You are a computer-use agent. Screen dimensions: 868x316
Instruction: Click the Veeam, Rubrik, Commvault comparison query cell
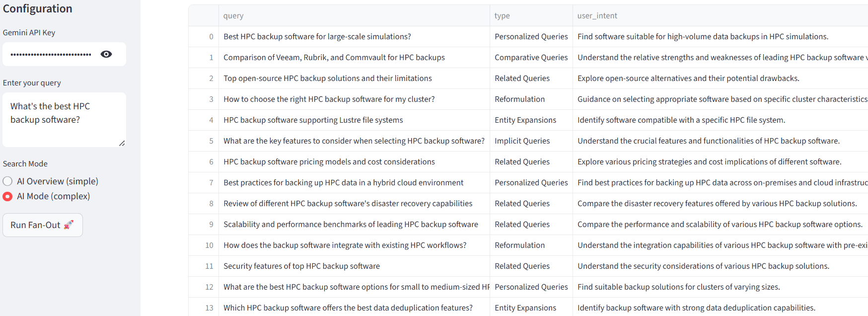pos(334,58)
